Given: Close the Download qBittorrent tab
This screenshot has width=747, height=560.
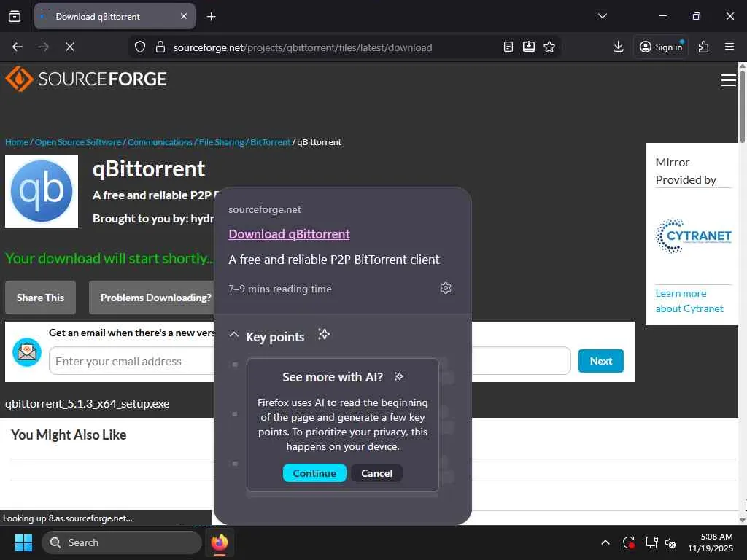Looking at the screenshot, I should 184,16.
